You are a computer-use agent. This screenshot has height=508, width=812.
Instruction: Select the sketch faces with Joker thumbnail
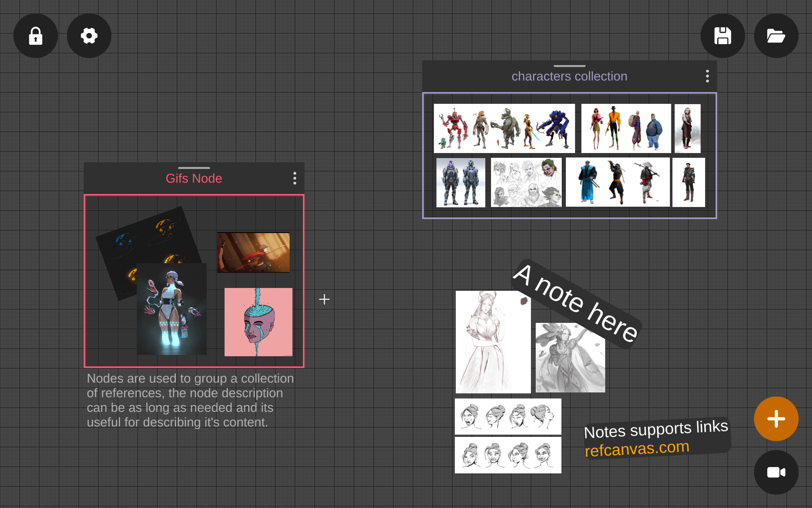526,183
